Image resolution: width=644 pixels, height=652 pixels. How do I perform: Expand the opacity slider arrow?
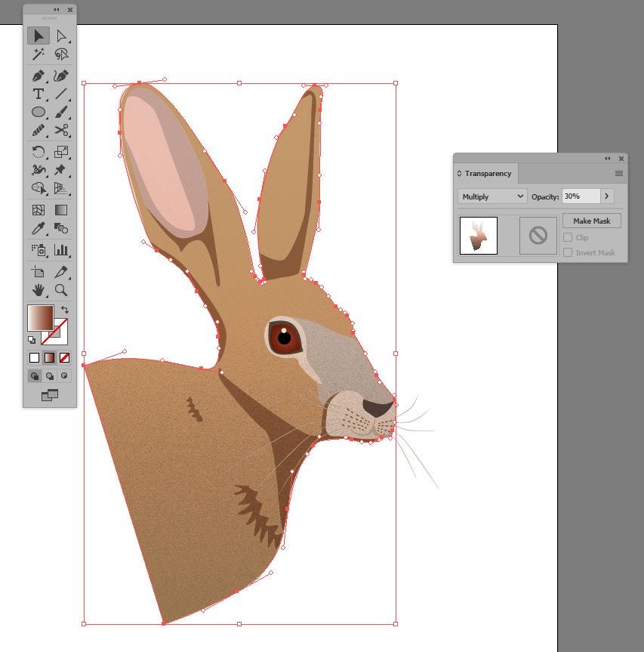tap(607, 196)
